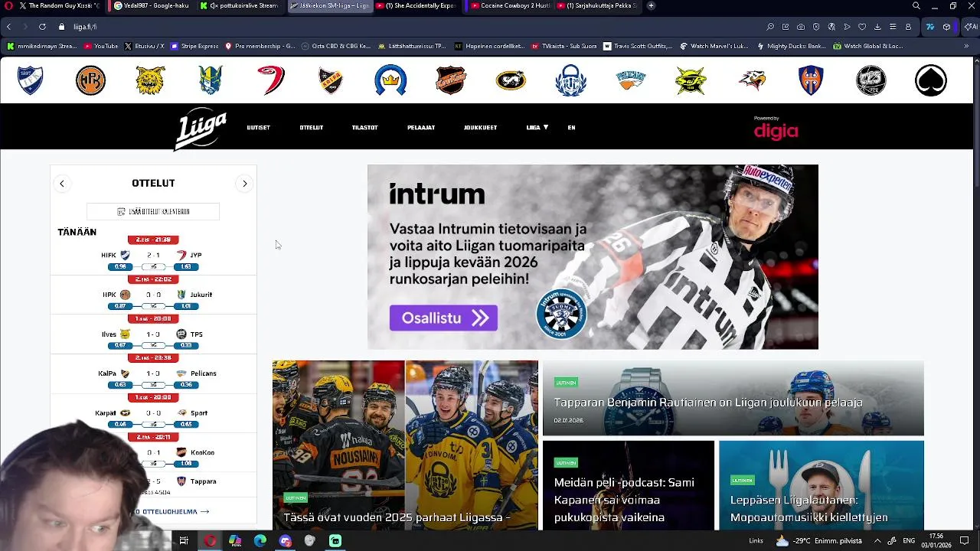
Task: Expand the LIIGA dropdown in the navigation
Action: pyautogui.click(x=537, y=128)
